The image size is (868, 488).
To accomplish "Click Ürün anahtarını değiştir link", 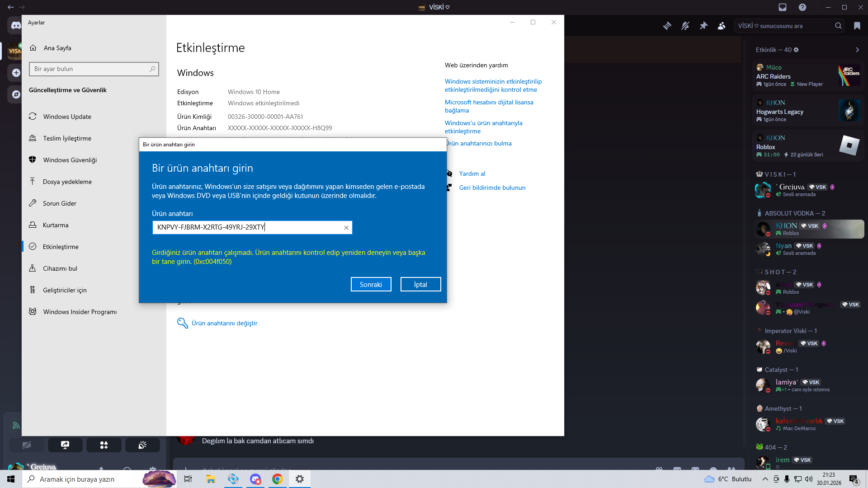I will 224,323.
